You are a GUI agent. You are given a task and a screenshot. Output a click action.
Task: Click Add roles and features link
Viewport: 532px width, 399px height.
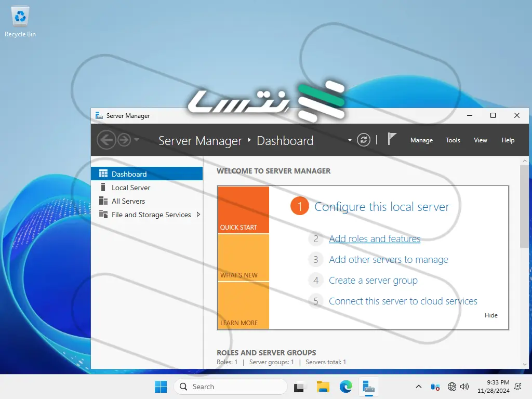[x=375, y=239]
